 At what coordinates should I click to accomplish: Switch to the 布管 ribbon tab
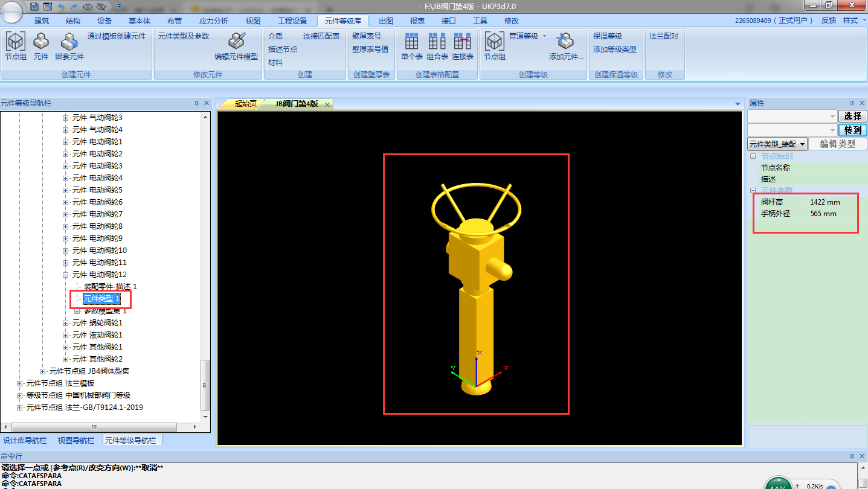click(174, 21)
